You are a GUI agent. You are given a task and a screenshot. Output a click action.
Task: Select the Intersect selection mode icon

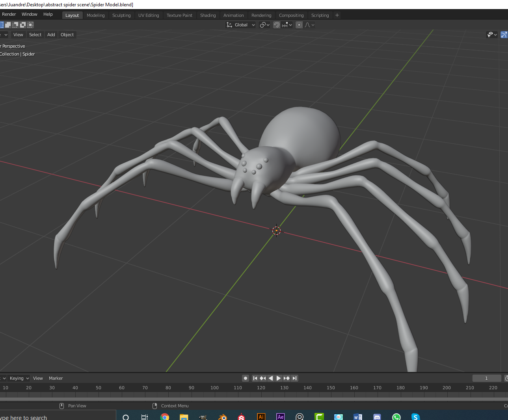pyautogui.click(x=30, y=24)
